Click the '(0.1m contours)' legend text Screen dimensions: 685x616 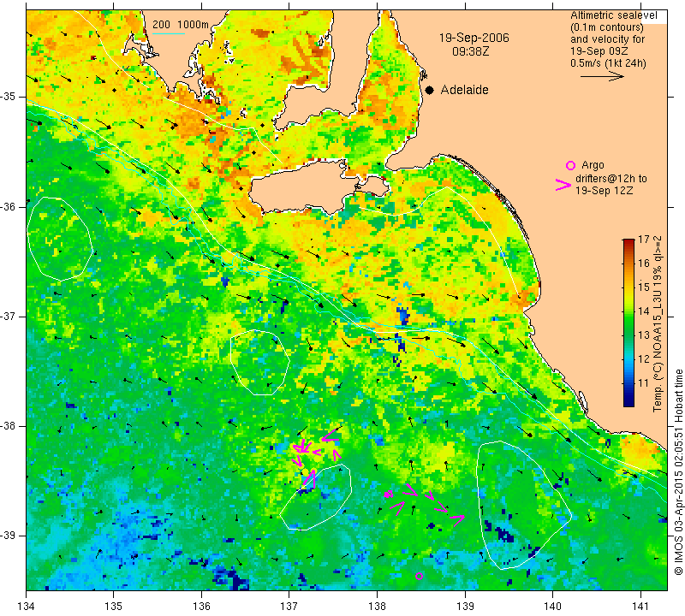pyautogui.click(x=607, y=27)
